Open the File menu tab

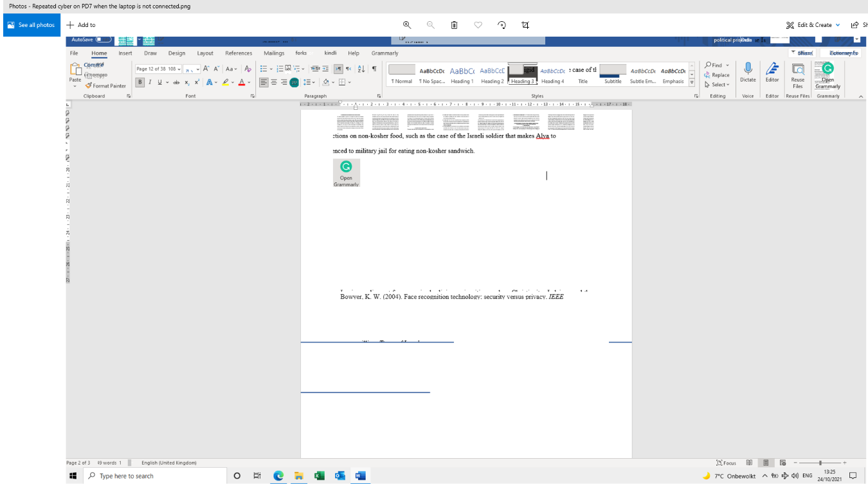click(x=74, y=53)
